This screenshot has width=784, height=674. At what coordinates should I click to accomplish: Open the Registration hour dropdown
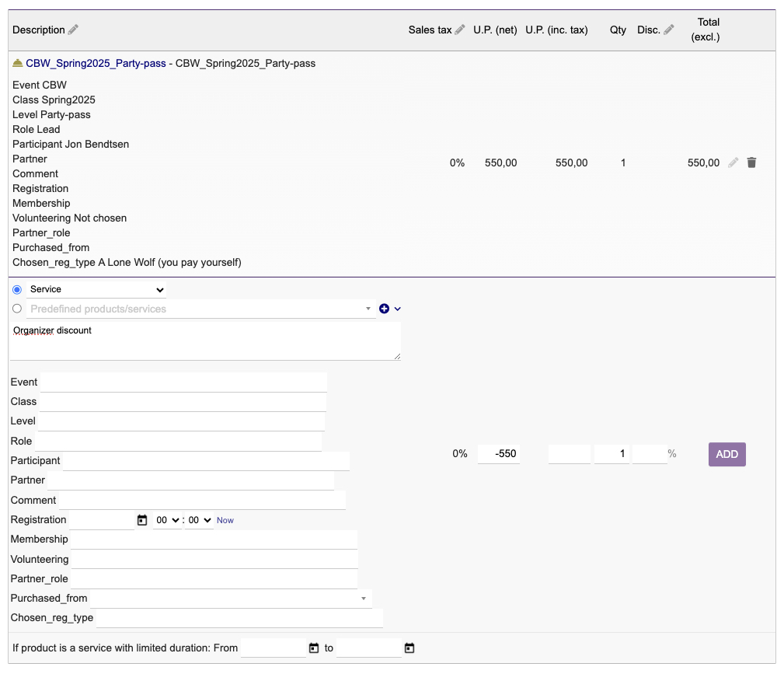pos(167,520)
